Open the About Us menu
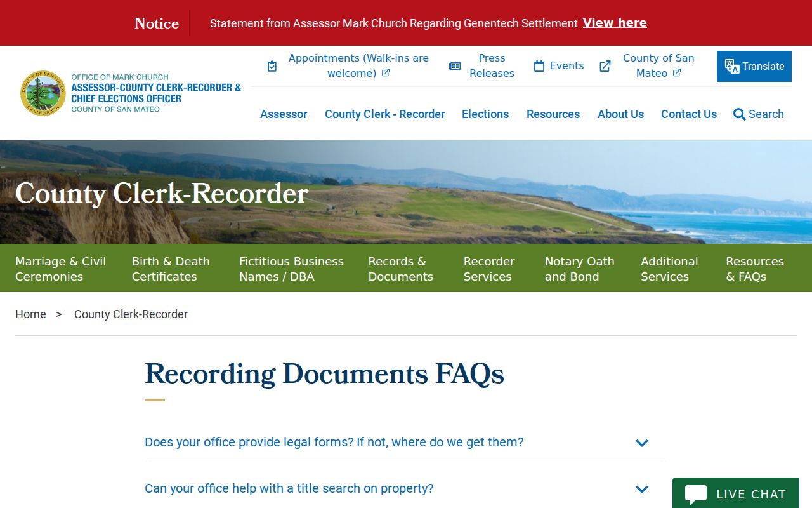The height and width of the screenshot is (508, 812). (620, 114)
